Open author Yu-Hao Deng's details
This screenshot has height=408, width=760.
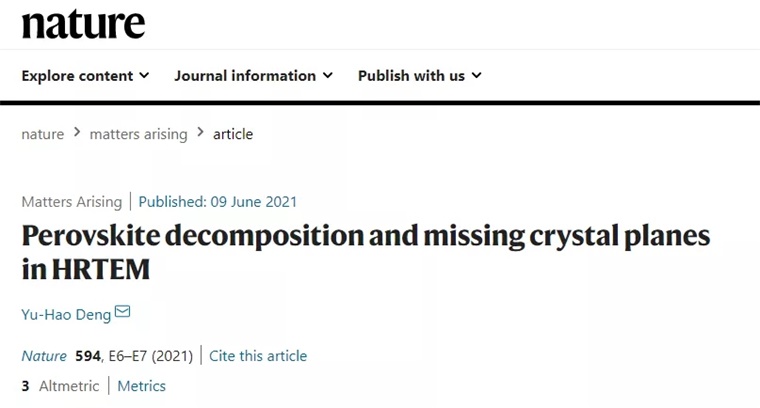[66, 314]
